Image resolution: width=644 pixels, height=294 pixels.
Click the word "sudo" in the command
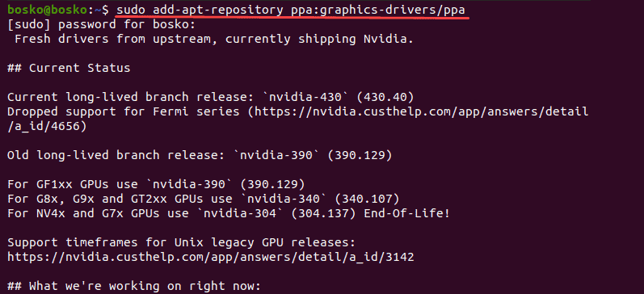click(x=131, y=10)
